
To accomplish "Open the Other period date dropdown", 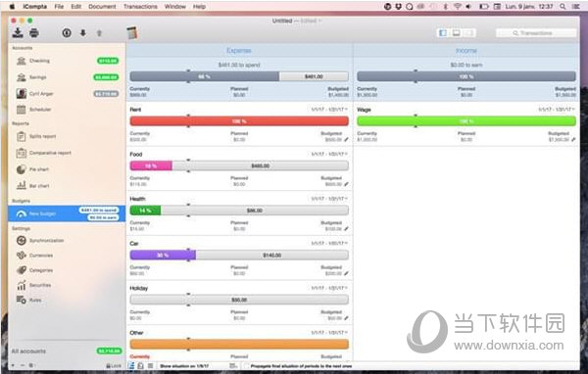I will (329, 333).
